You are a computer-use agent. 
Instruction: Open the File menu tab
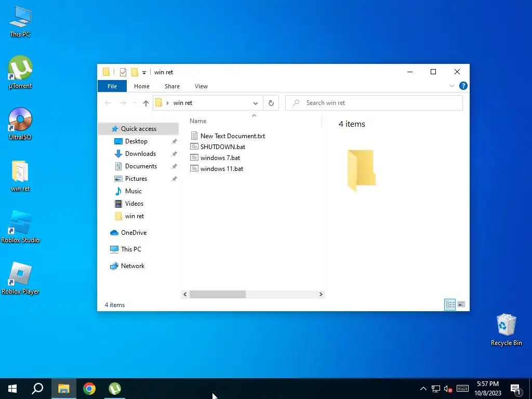pos(112,86)
